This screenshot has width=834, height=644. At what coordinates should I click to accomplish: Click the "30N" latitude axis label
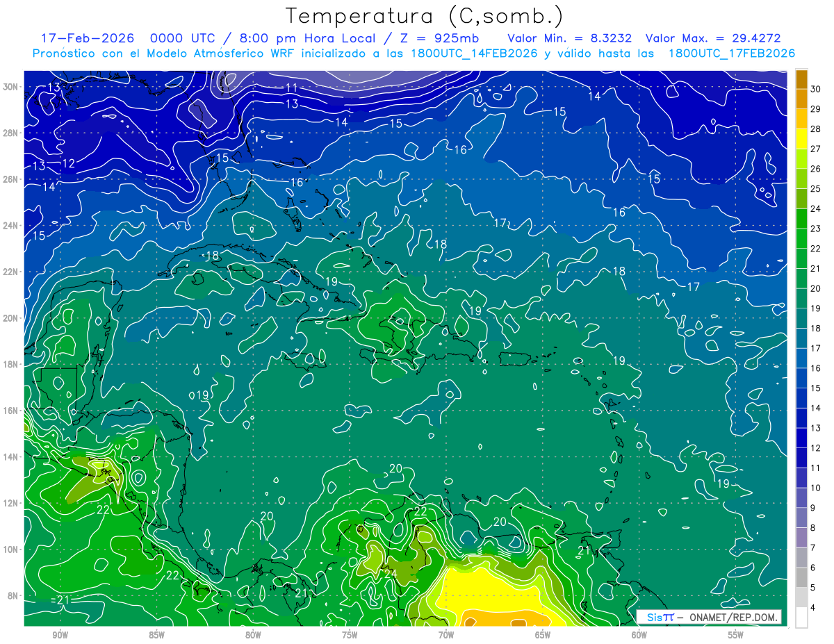[11, 87]
